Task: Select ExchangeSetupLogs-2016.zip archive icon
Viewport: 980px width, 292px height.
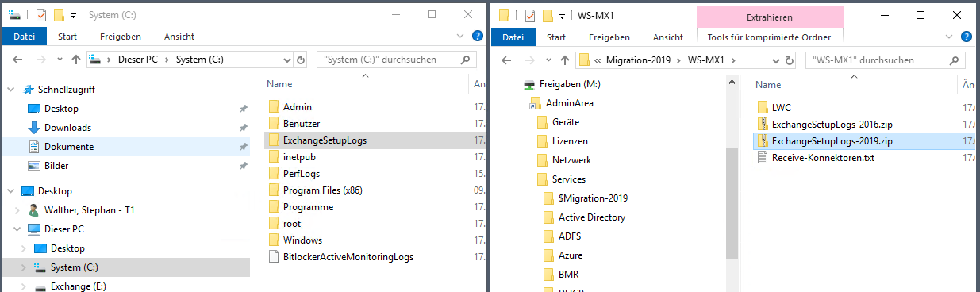Action: pos(763,124)
